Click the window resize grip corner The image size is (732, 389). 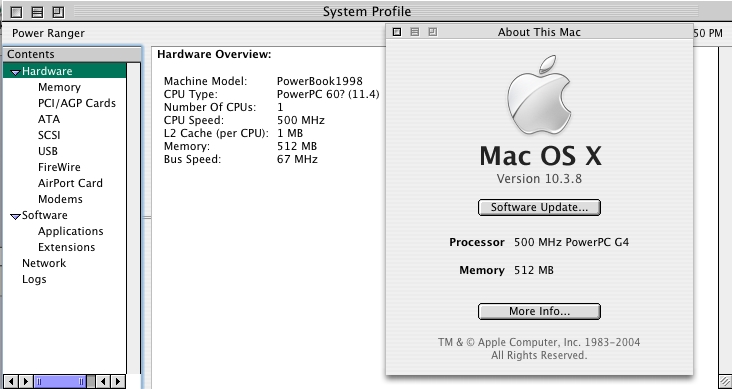725,382
